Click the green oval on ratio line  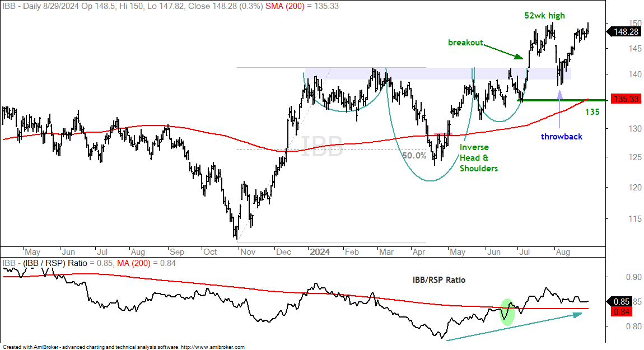(x=508, y=312)
